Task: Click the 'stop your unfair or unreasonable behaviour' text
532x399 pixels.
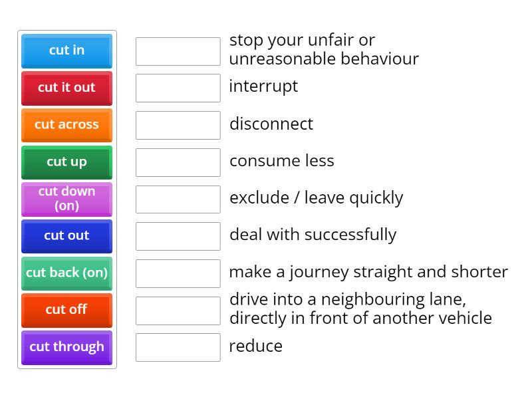Action: point(324,49)
